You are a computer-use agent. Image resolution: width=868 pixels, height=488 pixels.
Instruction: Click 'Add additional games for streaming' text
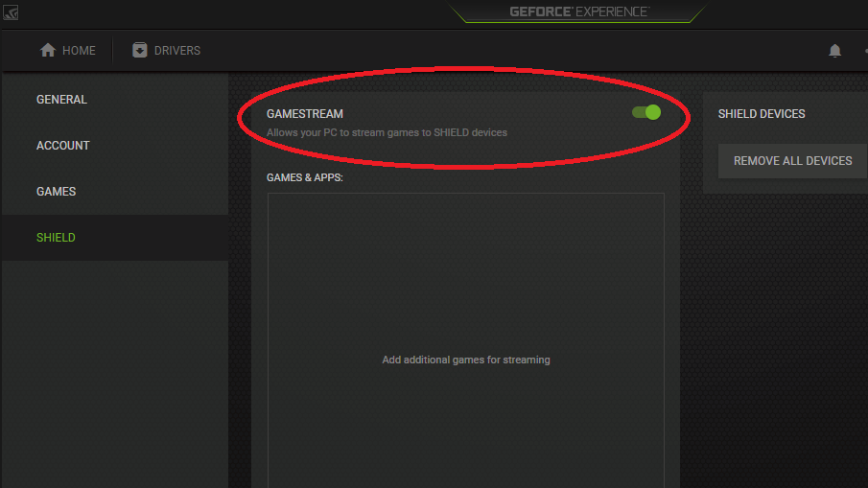466,360
